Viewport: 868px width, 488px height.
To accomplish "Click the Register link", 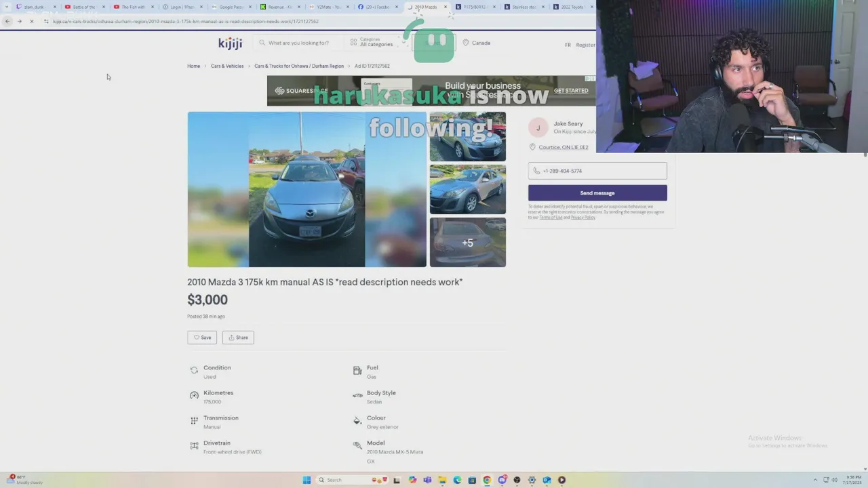I will pyautogui.click(x=585, y=45).
